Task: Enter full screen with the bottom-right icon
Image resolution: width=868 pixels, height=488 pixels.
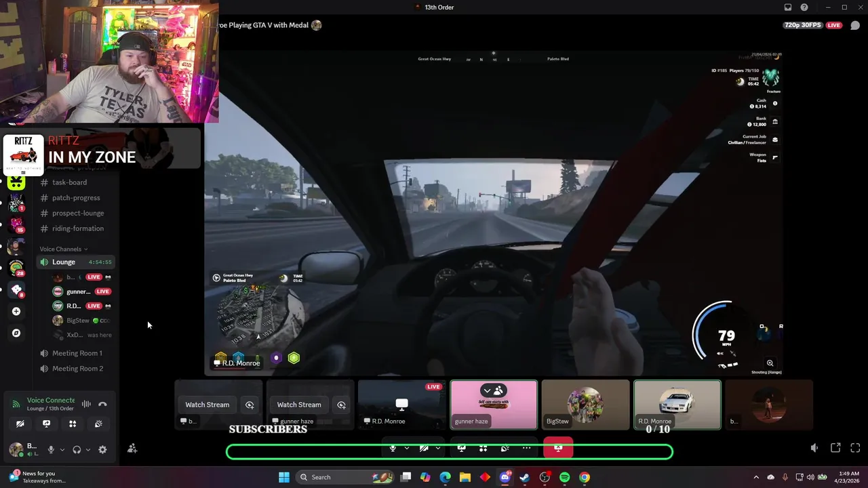Action: pos(855,448)
